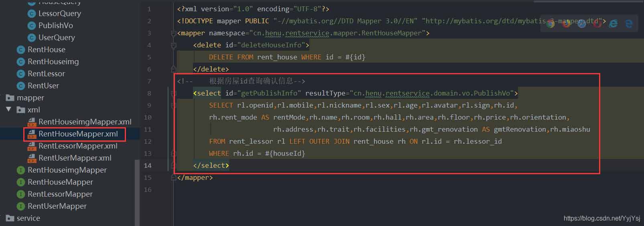The height and width of the screenshot is (226, 644).
Task: Click the class icon beside RentHouse
Action: pos(21,50)
